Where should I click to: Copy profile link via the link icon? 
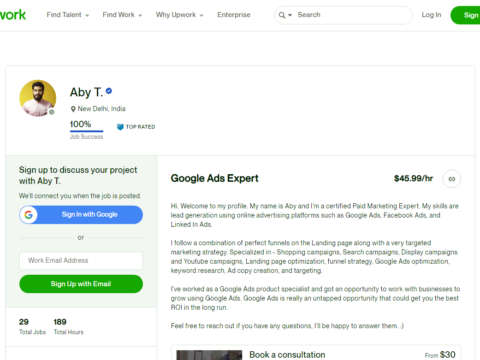click(452, 179)
